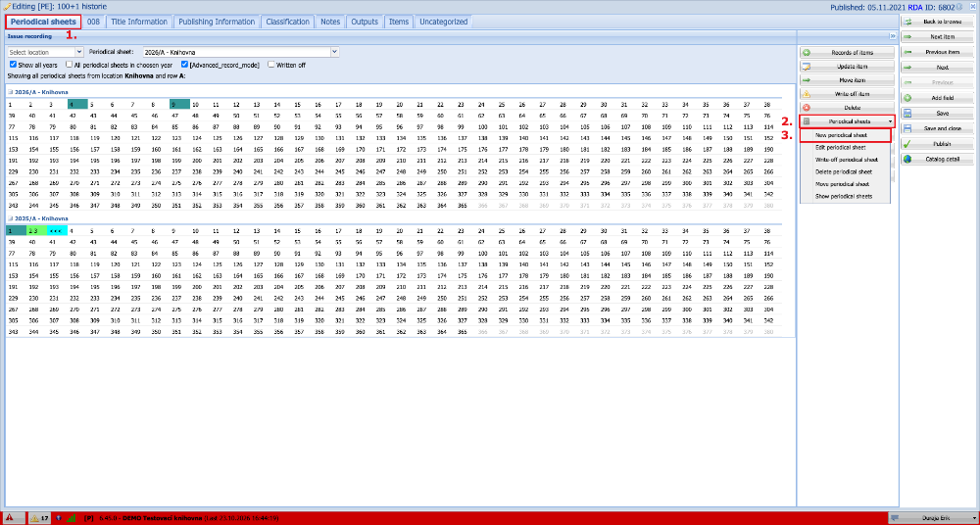Tick the Written off checkbox

pyautogui.click(x=270, y=65)
